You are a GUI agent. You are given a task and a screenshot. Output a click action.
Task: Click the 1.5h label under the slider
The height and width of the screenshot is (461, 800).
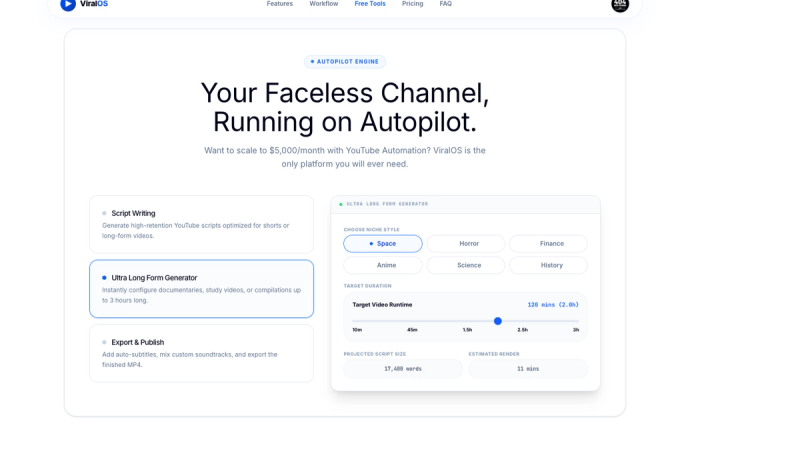coord(467,330)
